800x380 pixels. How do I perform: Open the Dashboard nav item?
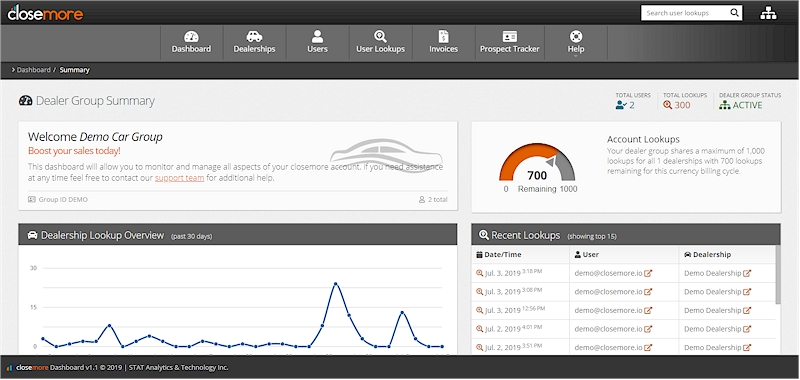coord(191,43)
